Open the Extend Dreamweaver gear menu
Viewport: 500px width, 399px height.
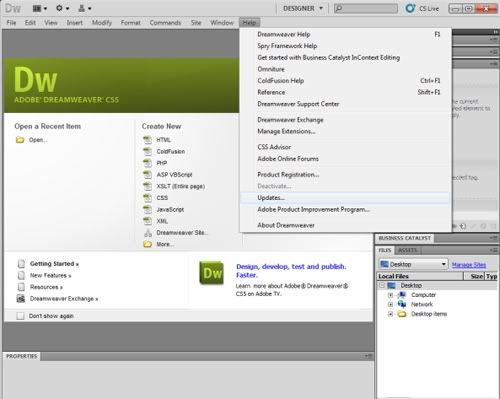click(62, 8)
